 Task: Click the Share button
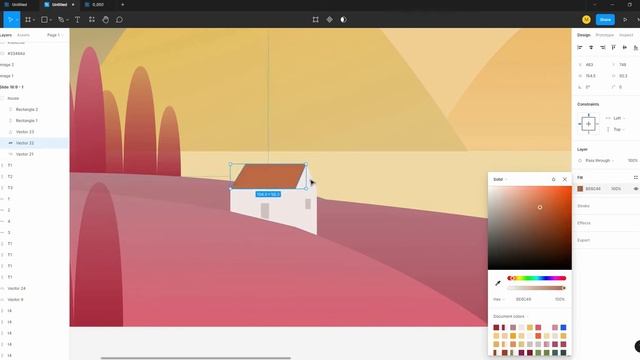tap(605, 20)
